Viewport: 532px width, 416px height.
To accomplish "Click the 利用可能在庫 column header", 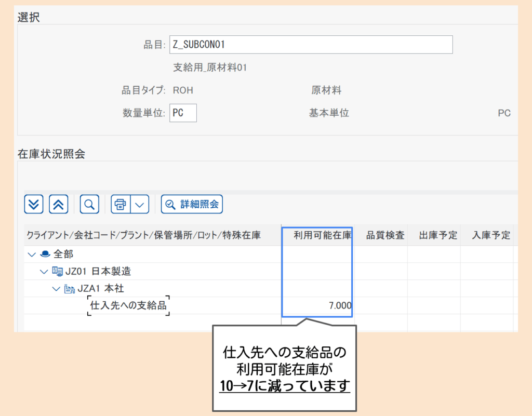I will point(322,235).
